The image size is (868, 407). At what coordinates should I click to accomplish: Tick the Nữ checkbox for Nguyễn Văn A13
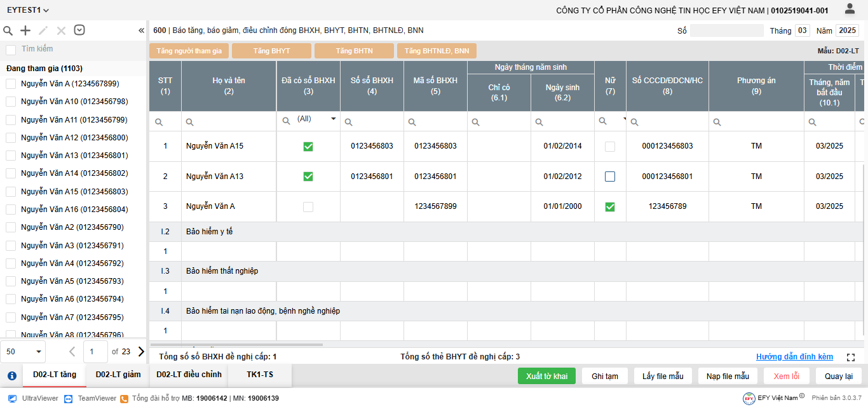pyautogui.click(x=610, y=177)
